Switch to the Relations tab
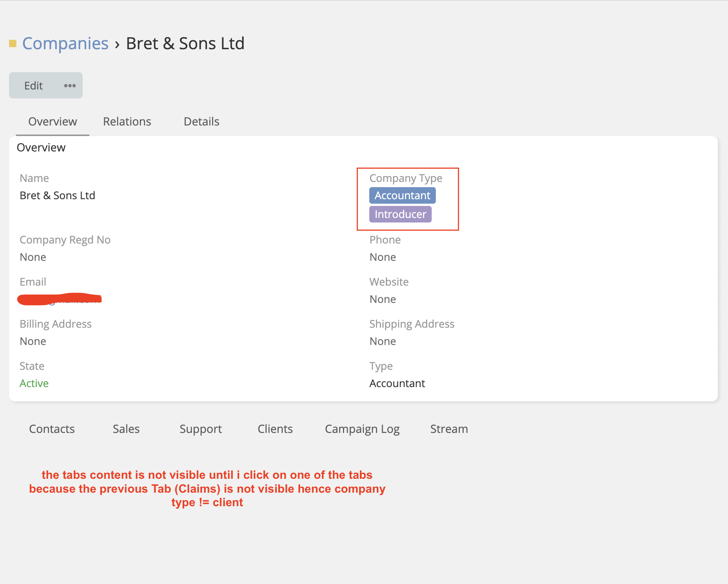This screenshot has height=584, width=728. pos(127,121)
